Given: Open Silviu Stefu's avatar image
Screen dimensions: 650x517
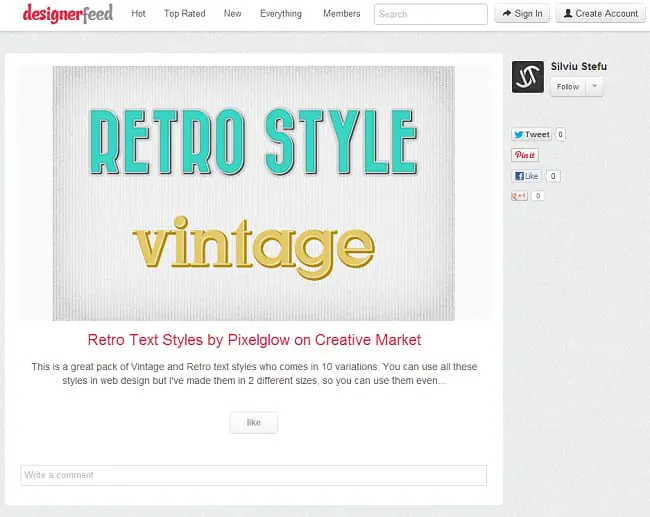Looking at the screenshot, I should click(528, 77).
